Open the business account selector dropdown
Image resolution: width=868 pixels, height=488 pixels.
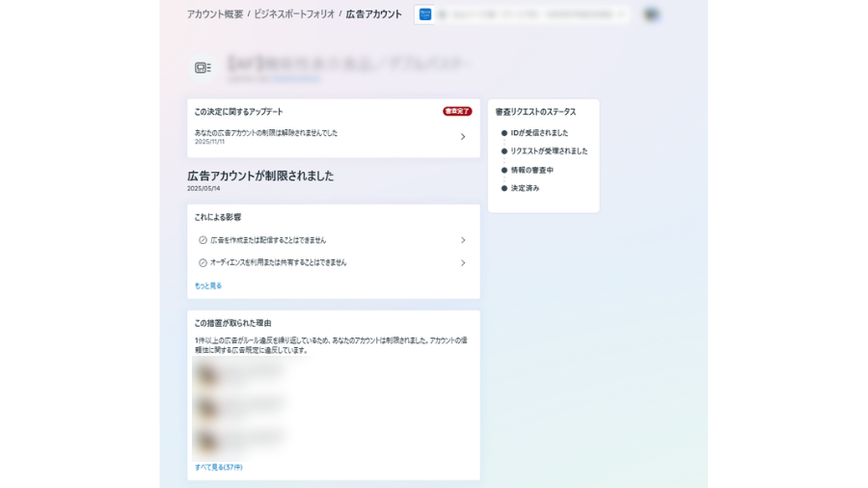(621, 14)
